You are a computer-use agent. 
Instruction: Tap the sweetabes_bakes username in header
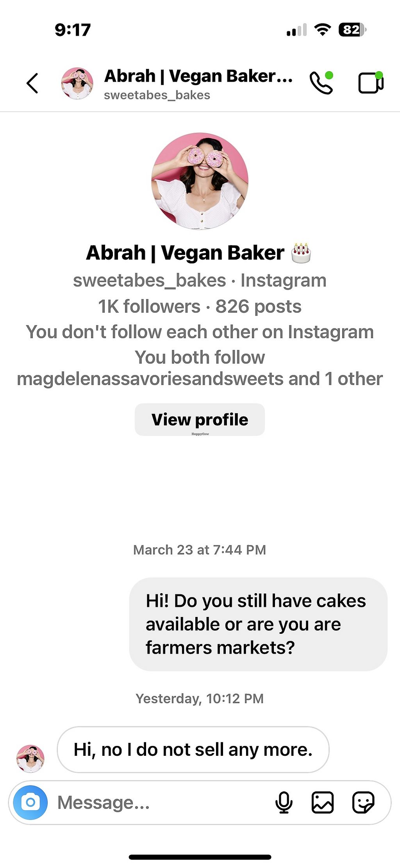point(157,95)
